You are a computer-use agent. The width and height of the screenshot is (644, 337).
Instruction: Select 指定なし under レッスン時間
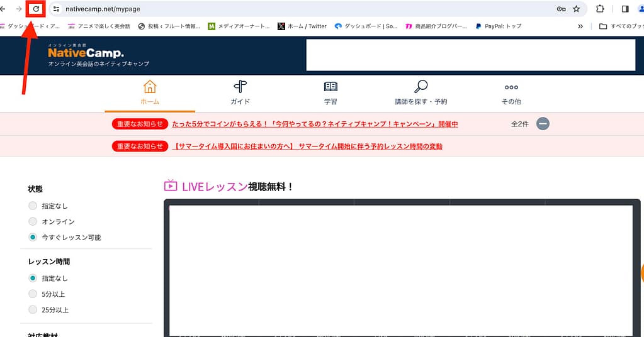coord(33,278)
